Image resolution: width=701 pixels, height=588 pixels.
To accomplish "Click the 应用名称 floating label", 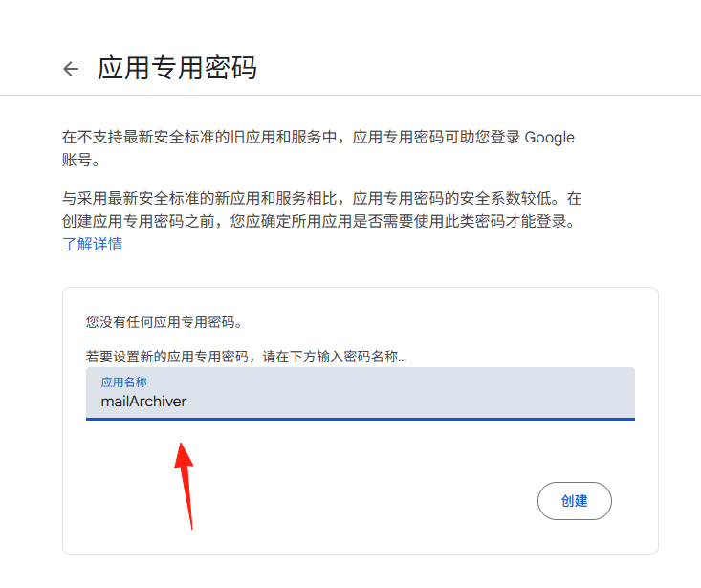I will point(123,382).
